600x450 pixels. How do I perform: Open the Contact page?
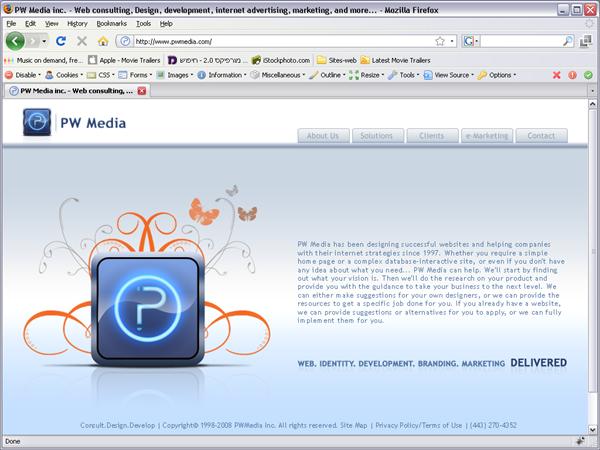(x=541, y=136)
